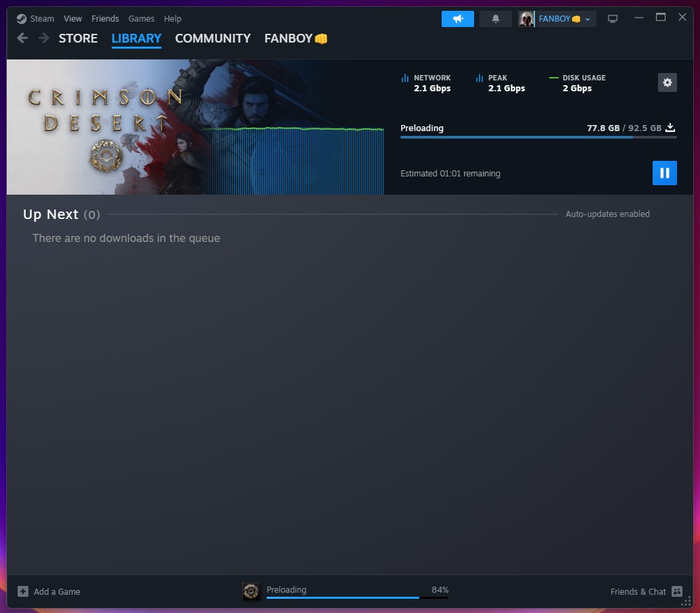
Task: Click the PEAK 2.1 Gbps stat
Action: [x=500, y=83]
